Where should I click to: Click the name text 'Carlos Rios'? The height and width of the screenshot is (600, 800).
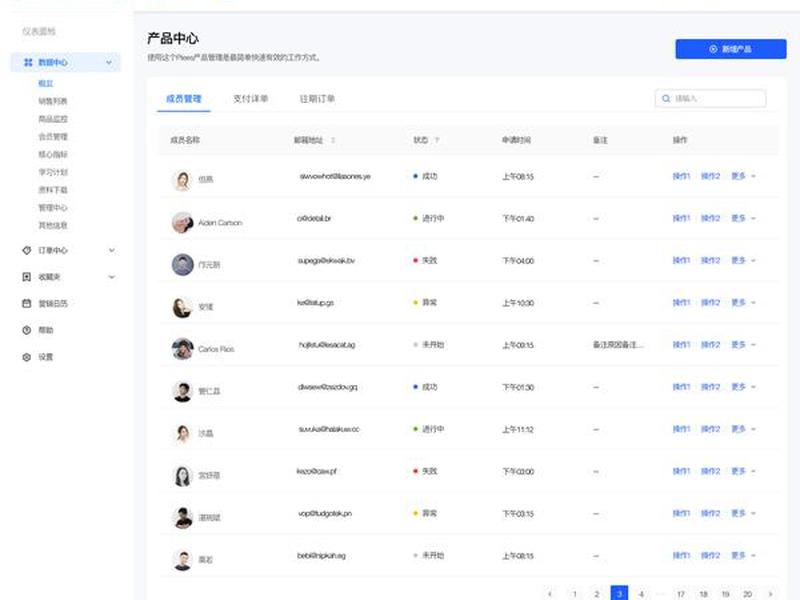(216, 349)
